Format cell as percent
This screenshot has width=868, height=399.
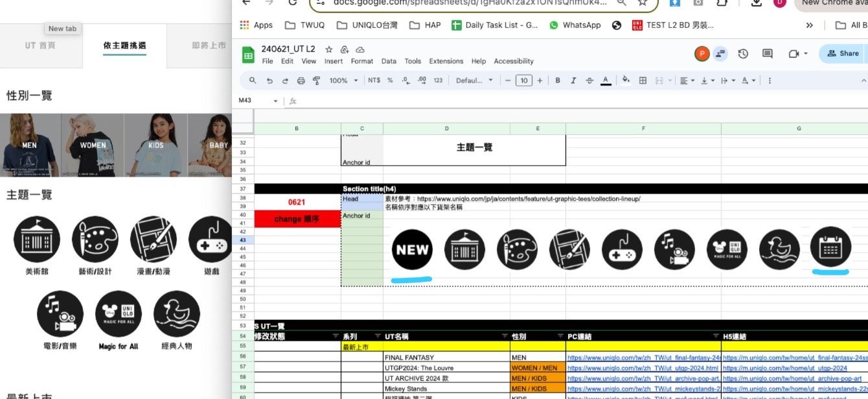coord(390,81)
